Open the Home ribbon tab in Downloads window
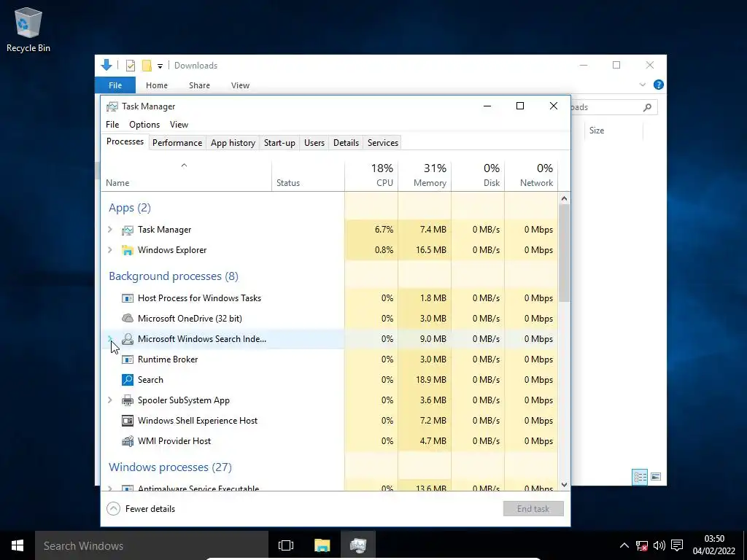This screenshot has height=560, width=747. pos(157,85)
